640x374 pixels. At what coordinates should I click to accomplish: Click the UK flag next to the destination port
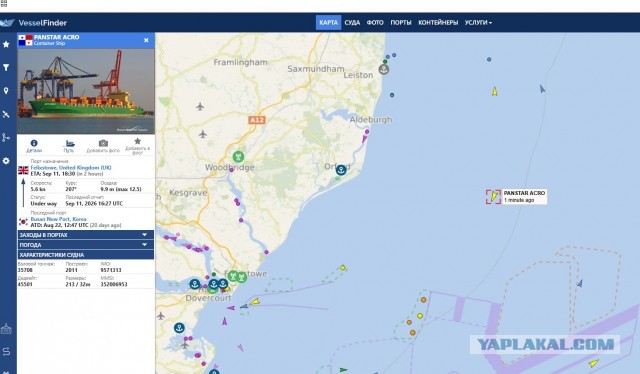pyautogui.click(x=23, y=170)
